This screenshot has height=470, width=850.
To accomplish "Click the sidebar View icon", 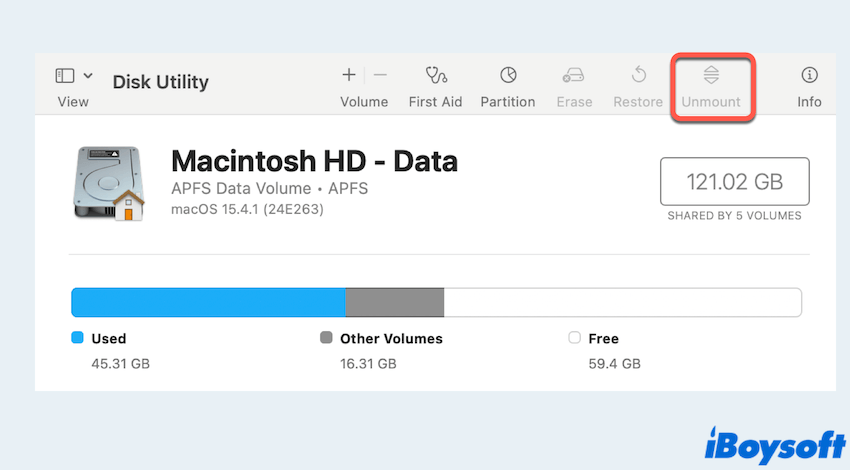I will pyautogui.click(x=65, y=76).
